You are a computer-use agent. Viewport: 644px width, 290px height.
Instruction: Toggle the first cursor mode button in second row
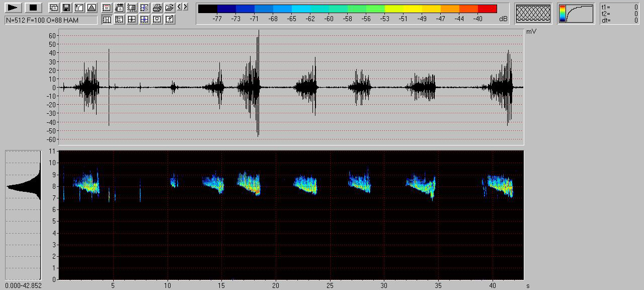coord(107,20)
